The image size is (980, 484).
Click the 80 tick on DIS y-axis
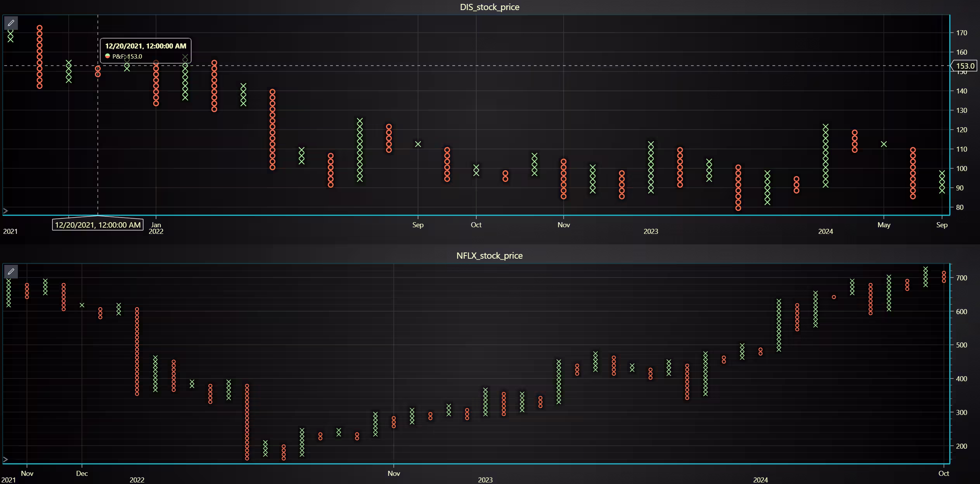tap(960, 207)
